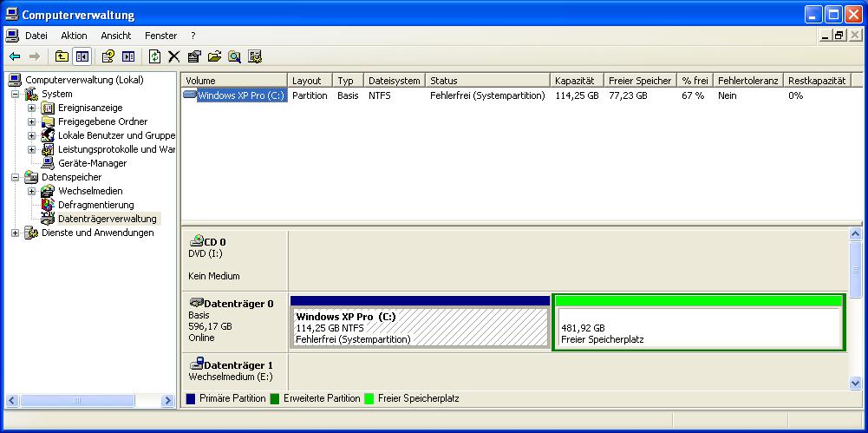Select Computerverwaltung (Lokal) root node
Image resolution: width=868 pixels, height=433 pixels.
point(85,80)
